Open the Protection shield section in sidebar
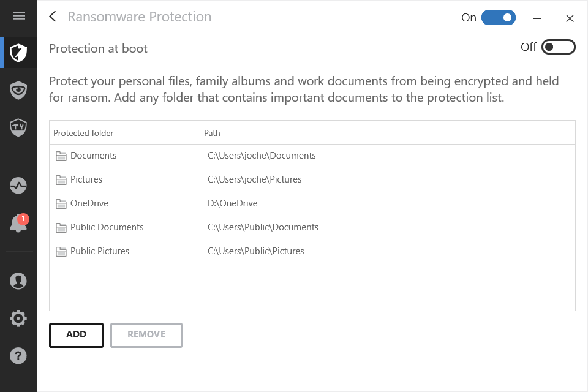Screen dimensions: 588x392 18,53
